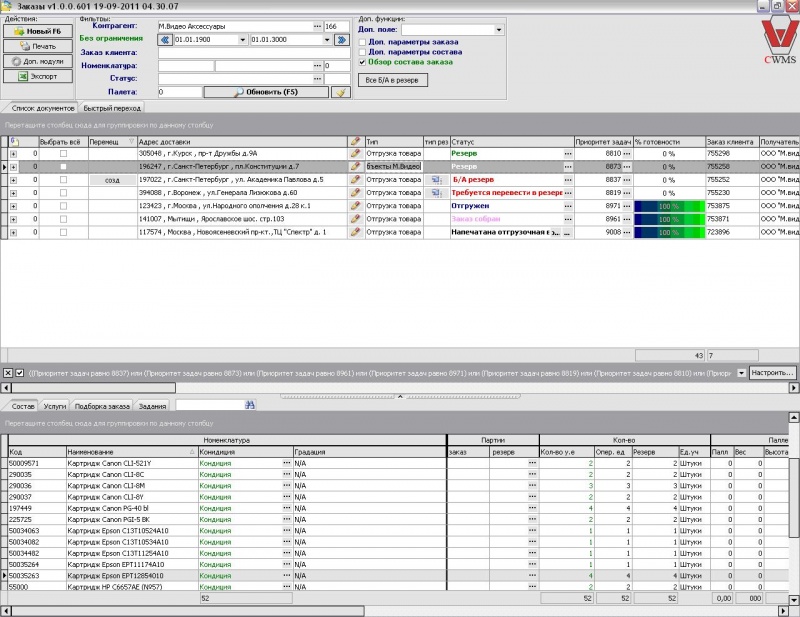Click pencil edit icon in Курск row
Screen dimensions: 800x617
355,154
